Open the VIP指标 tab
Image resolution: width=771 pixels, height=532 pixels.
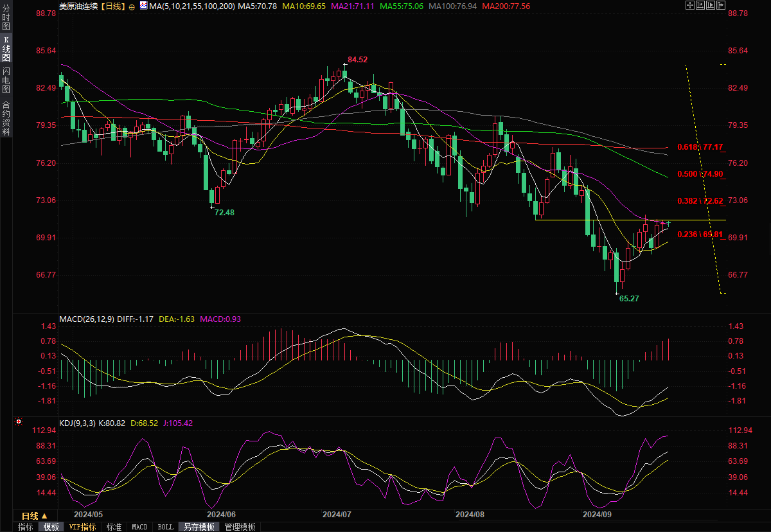(x=83, y=527)
